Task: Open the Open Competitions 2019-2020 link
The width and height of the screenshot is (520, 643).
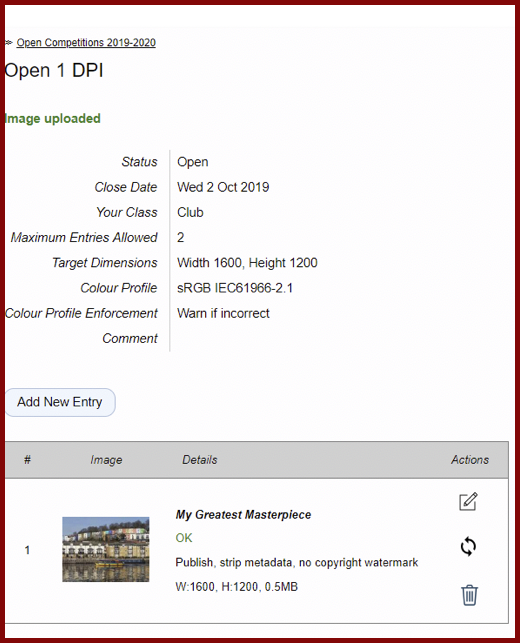Action: coord(86,43)
